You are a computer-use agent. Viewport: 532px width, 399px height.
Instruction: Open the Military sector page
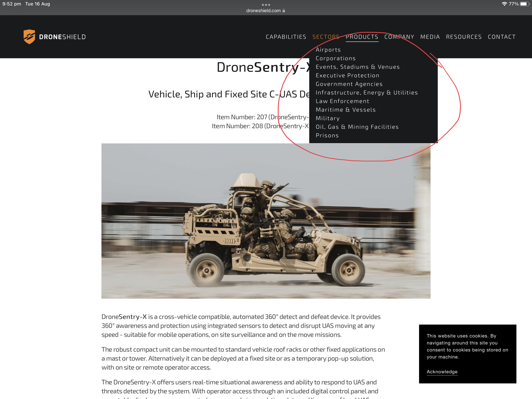[x=328, y=118]
